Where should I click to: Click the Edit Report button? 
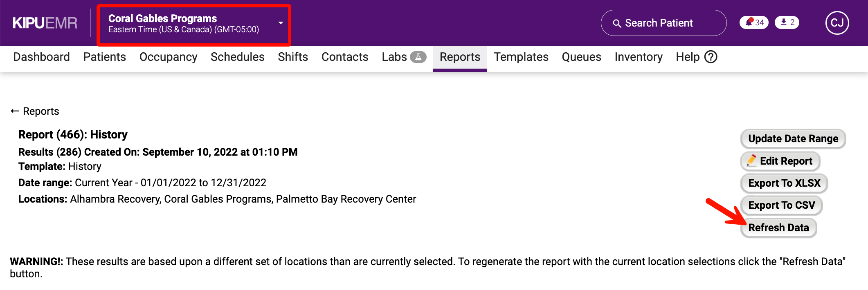780,161
